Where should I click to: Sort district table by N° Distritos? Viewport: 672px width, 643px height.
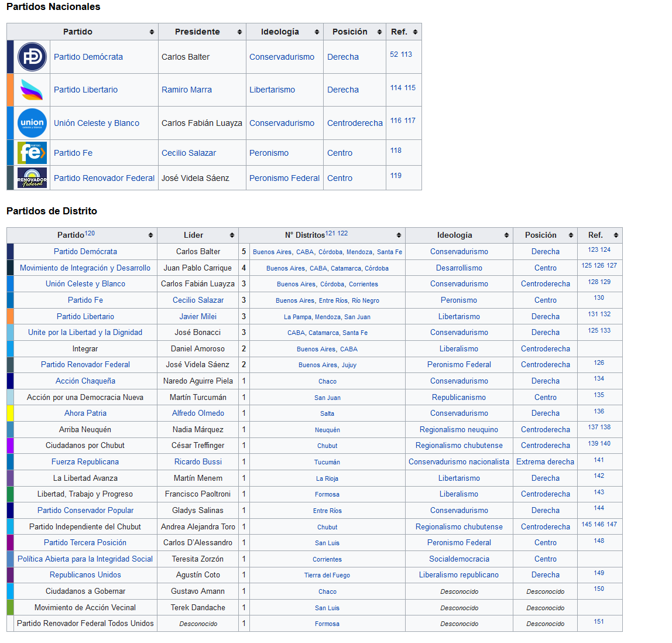(x=399, y=235)
